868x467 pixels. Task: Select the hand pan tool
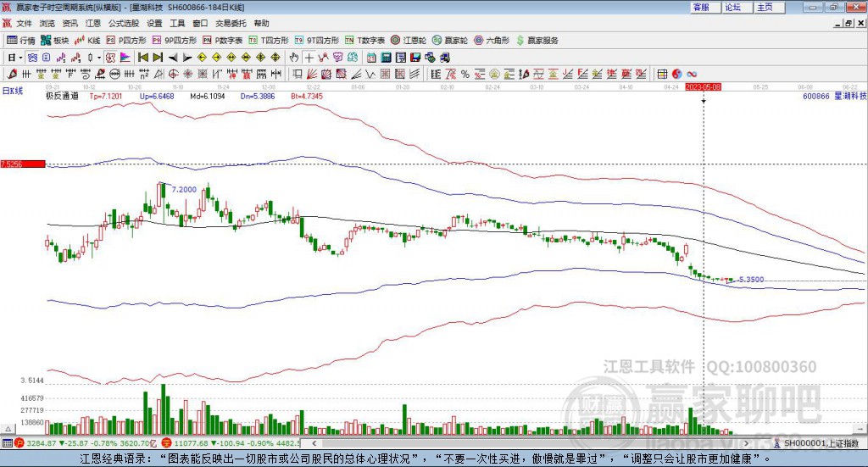point(294,58)
